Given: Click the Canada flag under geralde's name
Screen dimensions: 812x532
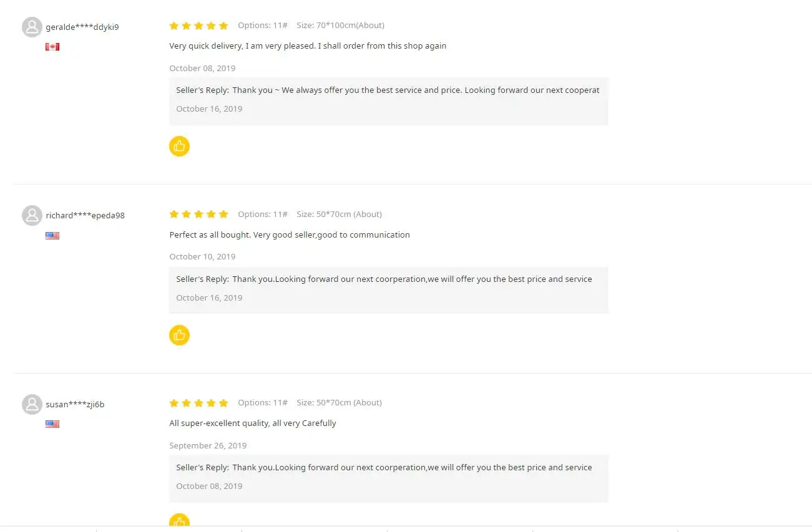Looking at the screenshot, I should pos(52,47).
